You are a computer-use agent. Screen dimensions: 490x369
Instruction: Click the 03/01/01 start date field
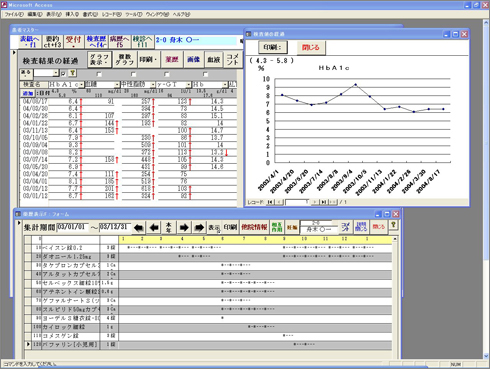pyautogui.click(x=73, y=227)
